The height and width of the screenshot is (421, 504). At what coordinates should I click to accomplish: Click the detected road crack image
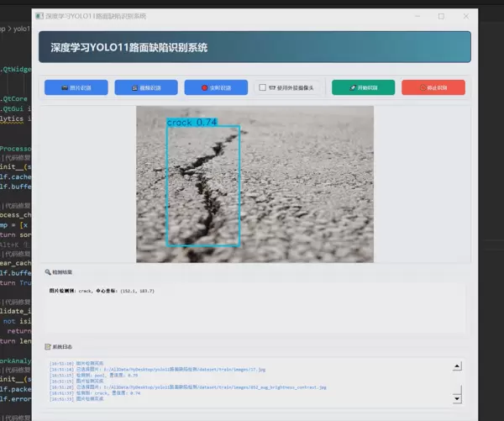255,183
